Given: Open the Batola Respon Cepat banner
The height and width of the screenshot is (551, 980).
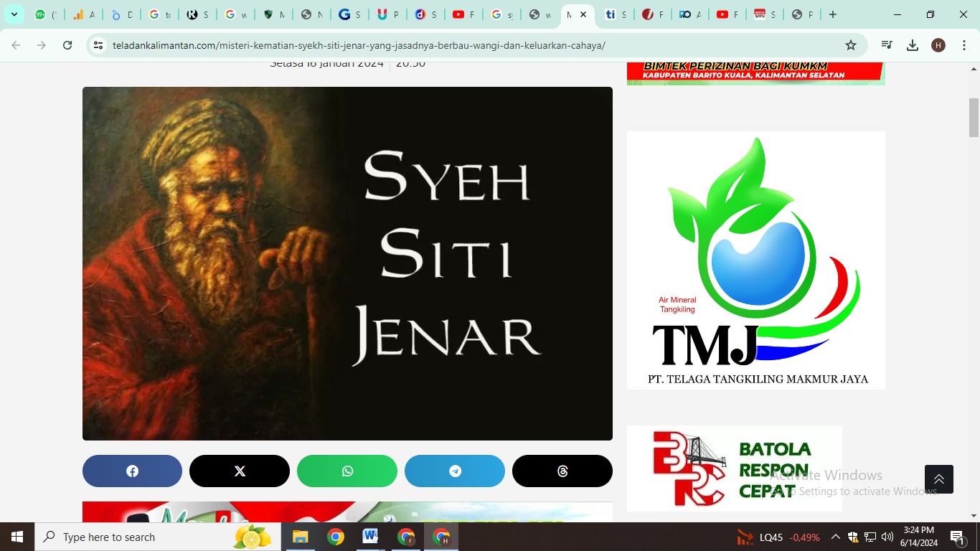Looking at the screenshot, I should coord(735,468).
